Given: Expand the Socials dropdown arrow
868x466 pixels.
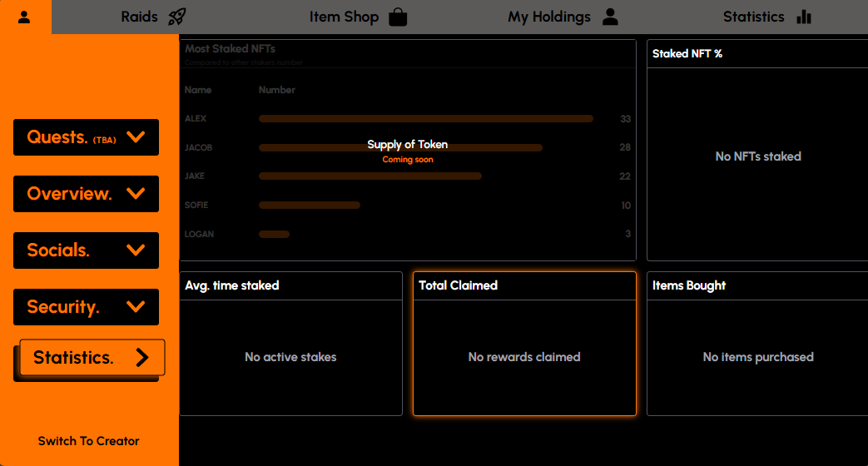Looking at the screenshot, I should tap(136, 250).
